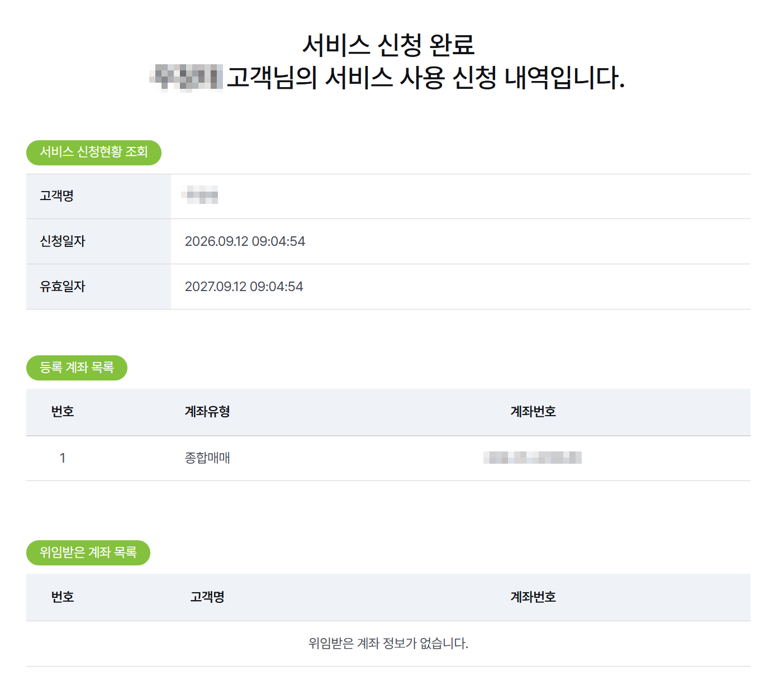Select the 2027.09.12 09:04:54 expiry date
Viewport: 784px width, 690px height.
click(x=244, y=287)
